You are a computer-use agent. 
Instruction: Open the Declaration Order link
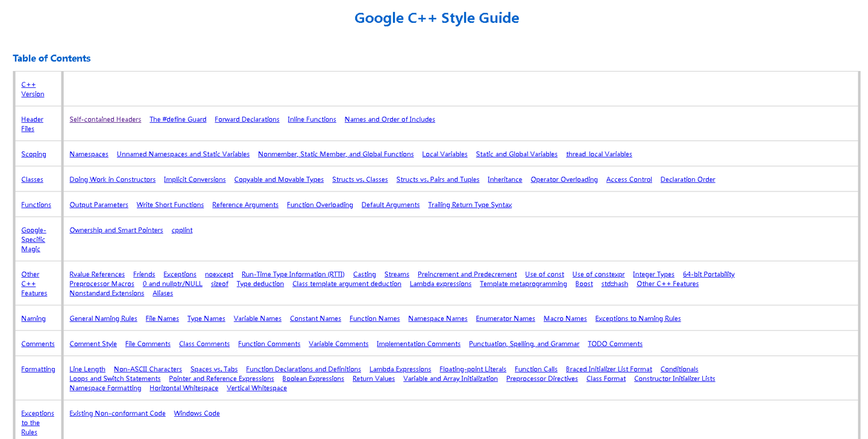coord(688,179)
